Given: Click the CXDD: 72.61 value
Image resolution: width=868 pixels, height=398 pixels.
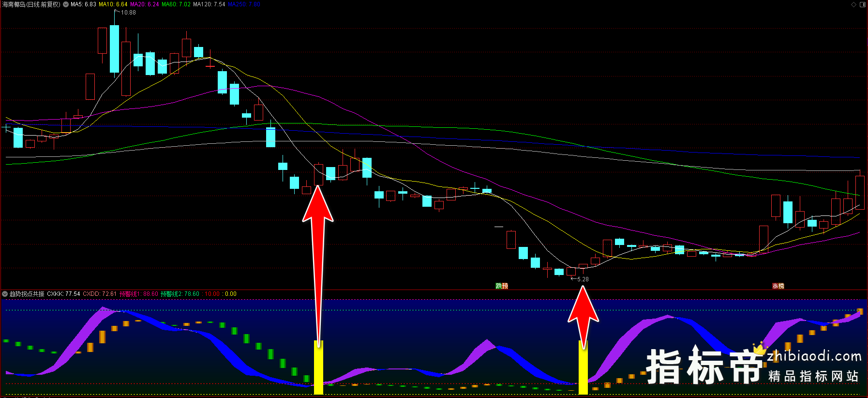Looking at the screenshot, I should click(100, 294).
